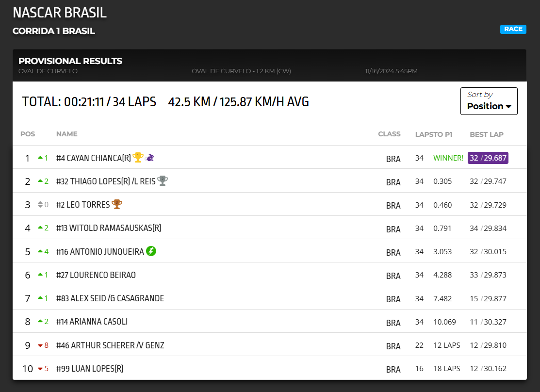Select driver #99 LUAN LOPES(R)

coord(90,369)
